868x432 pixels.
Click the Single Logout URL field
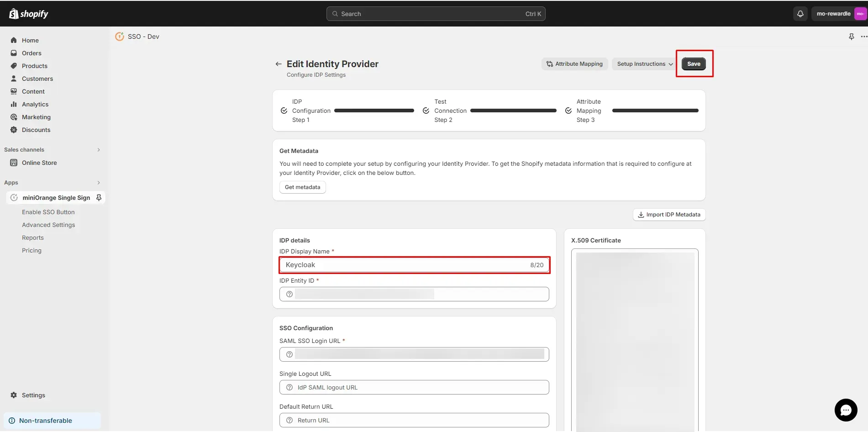click(414, 387)
